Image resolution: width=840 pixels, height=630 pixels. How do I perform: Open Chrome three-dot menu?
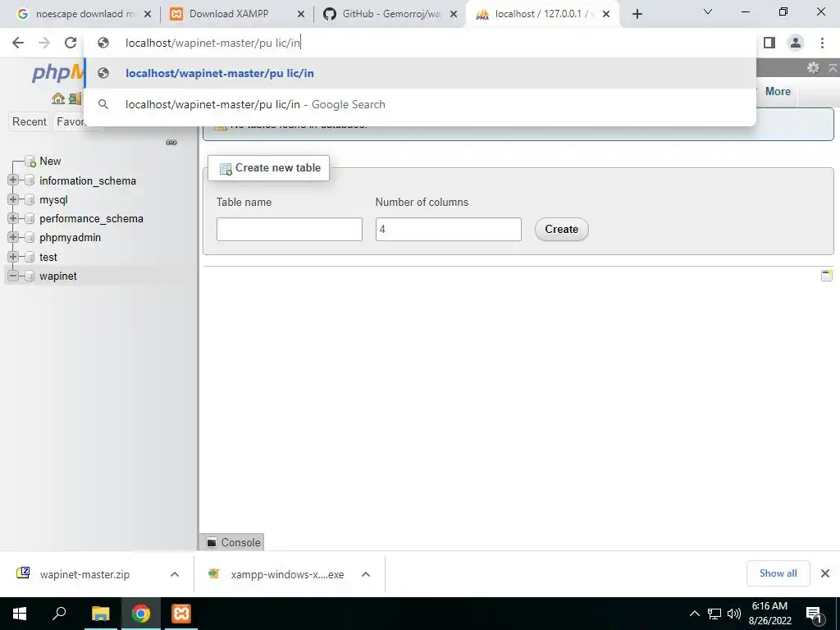[822, 43]
